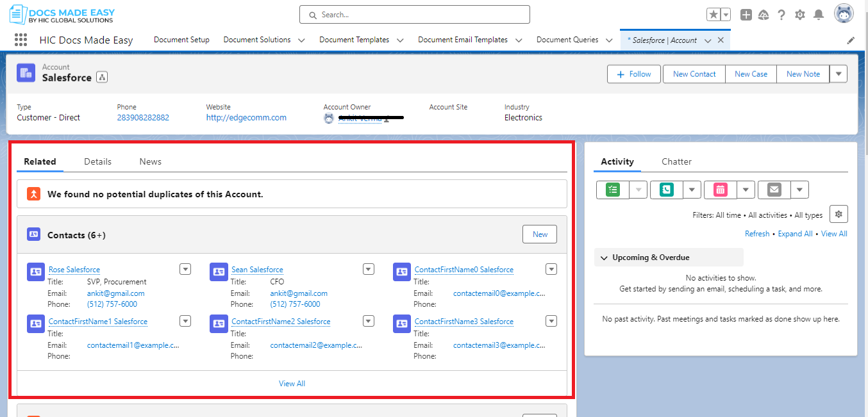Open the Salesforce Account tab dropdown chevron
Viewport: 868px width, 417px height.
(708, 40)
